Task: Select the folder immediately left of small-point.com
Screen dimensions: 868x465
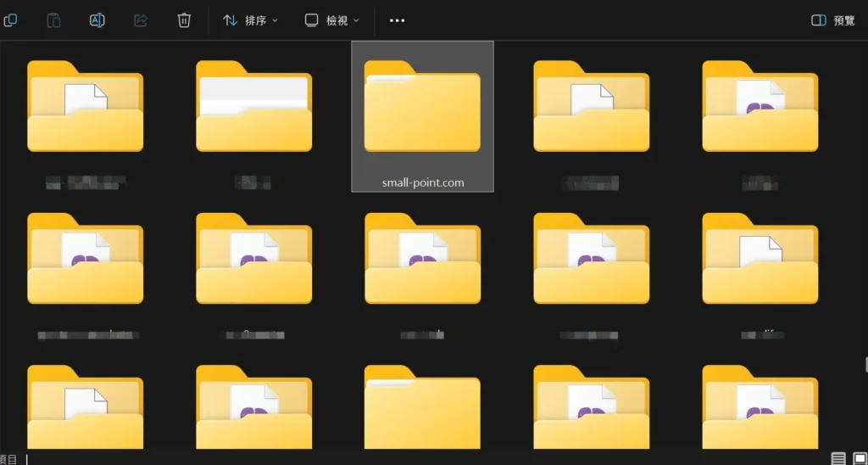Action: tap(253, 108)
